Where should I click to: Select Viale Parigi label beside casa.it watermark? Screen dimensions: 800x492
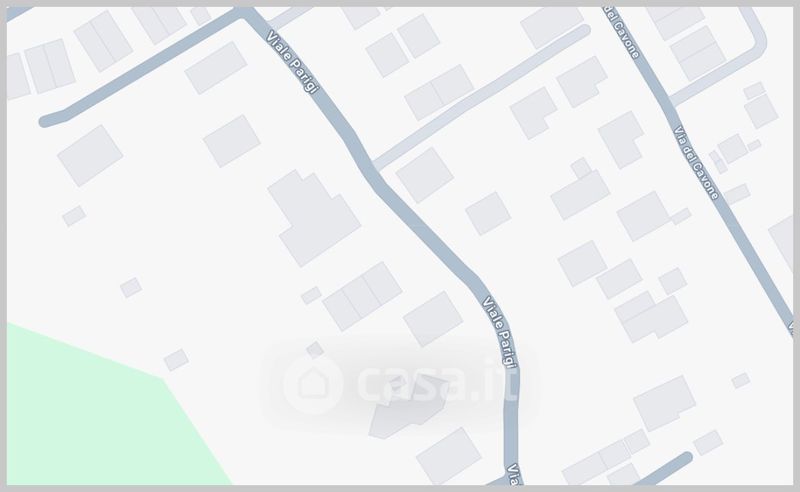[500, 332]
